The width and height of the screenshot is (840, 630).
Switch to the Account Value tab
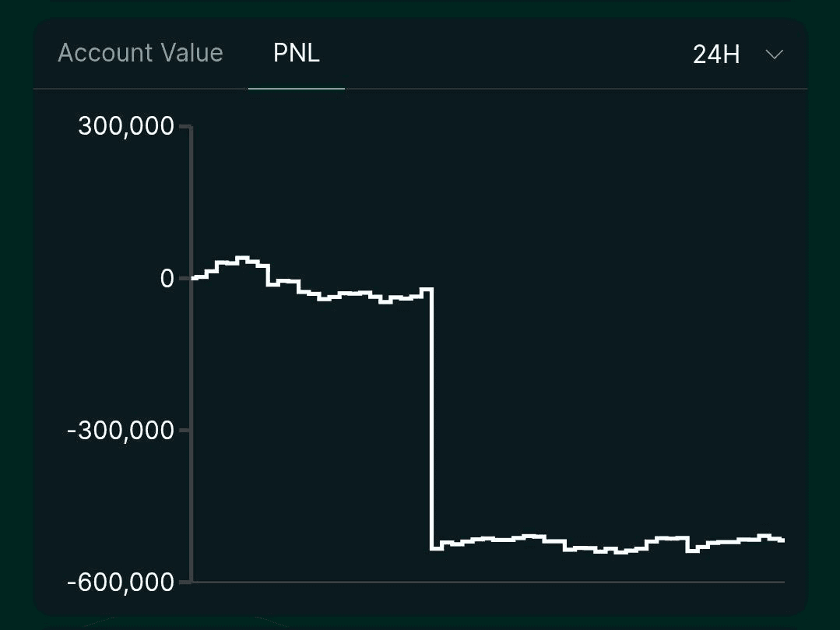click(x=140, y=53)
